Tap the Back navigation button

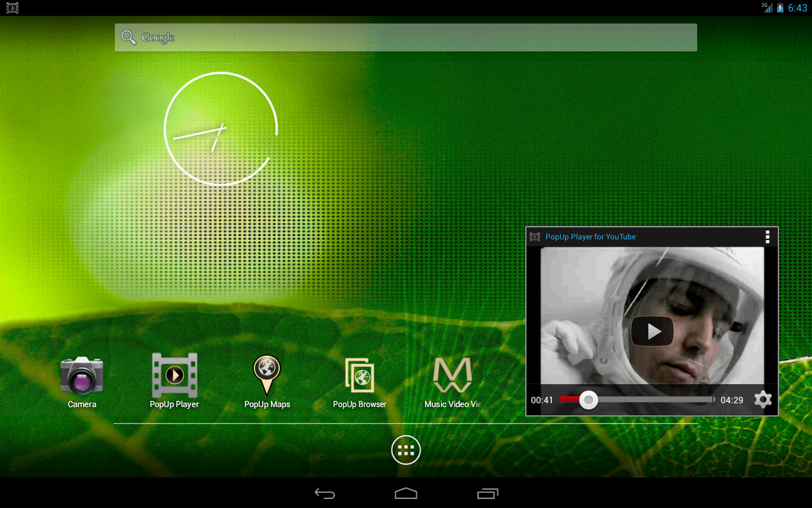tap(325, 493)
